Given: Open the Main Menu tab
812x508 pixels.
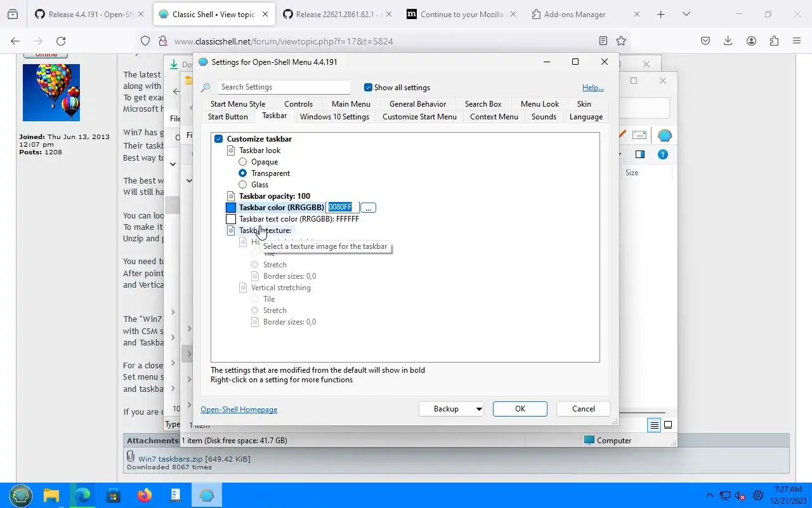Looking at the screenshot, I should tap(351, 104).
